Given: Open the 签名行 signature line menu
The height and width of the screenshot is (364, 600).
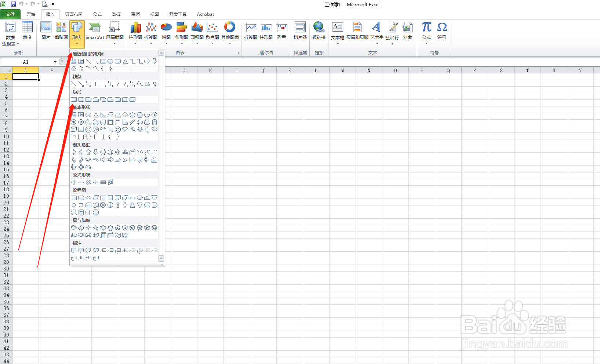Looking at the screenshot, I should (x=392, y=33).
